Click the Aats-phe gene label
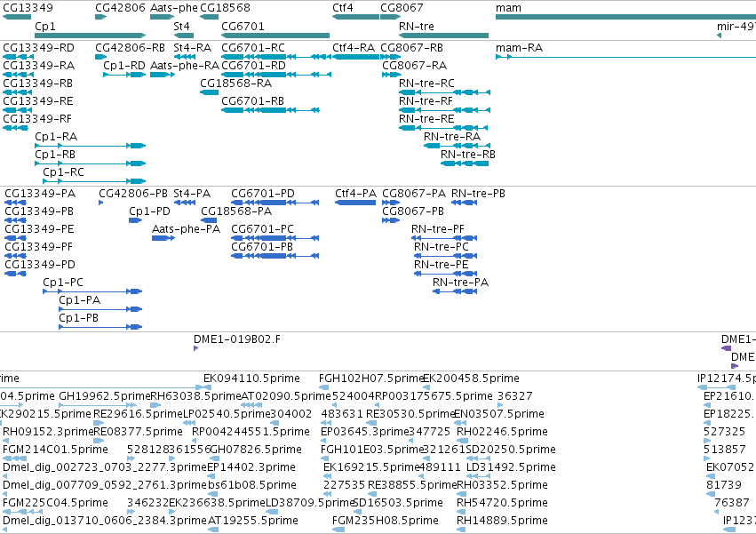Viewport: 756px width, 534px height. coord(173,8)
